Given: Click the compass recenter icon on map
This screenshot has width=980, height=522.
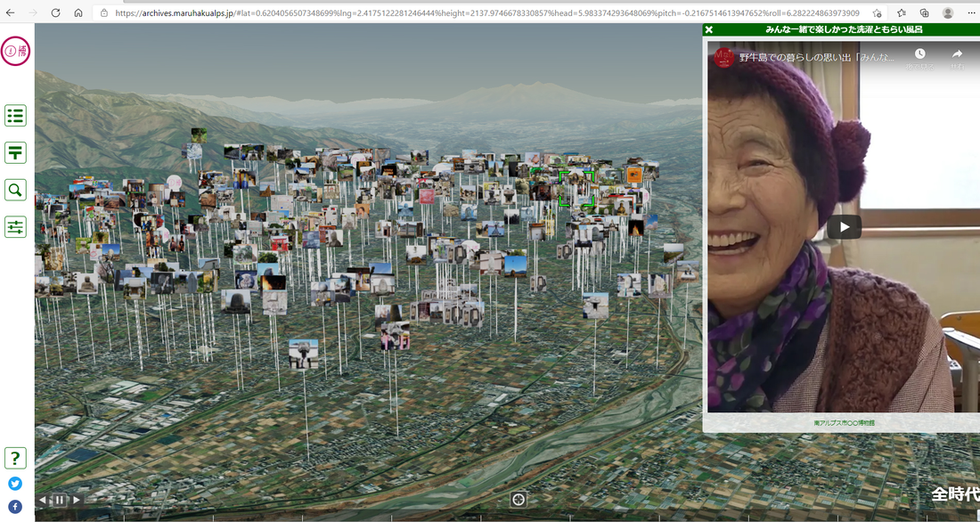Looking at the screenshot, I should (x=519, y=499).
